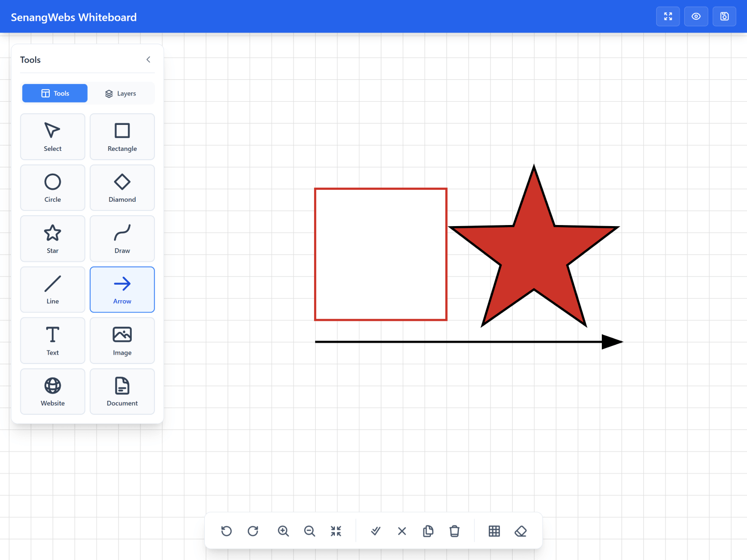Click the 'Tools' panel heading
The height and width of the screenshot is (560, 747).
[x=31, y=60]
